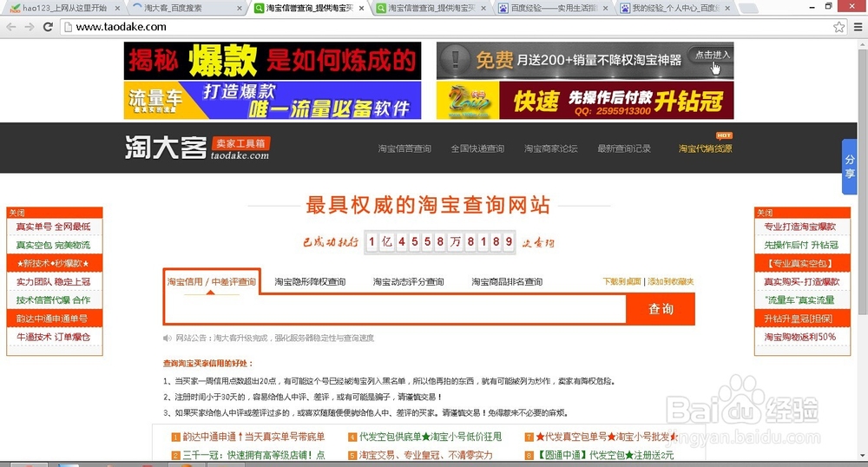Open ad link 4 代发空包供底单
Image resolution: width=868 pixels, height=467 pixels.
pos(431,437)
